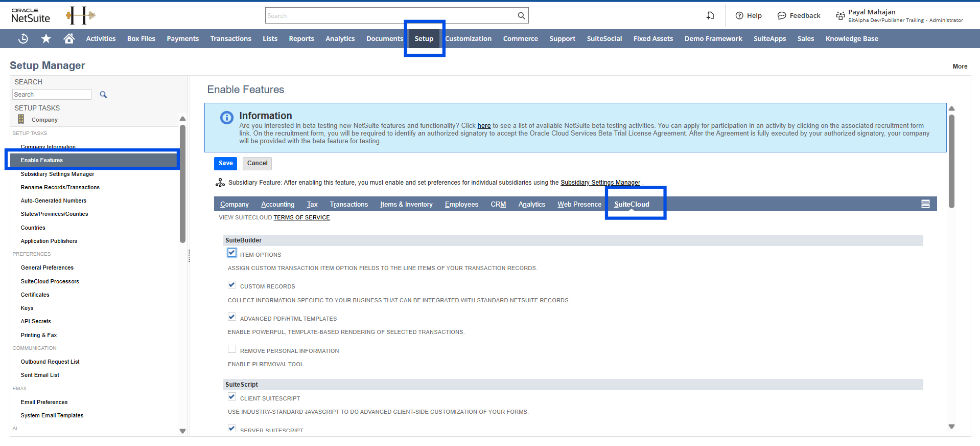Open the Commerce menu

pyautogui.click(x=521, y=38)
